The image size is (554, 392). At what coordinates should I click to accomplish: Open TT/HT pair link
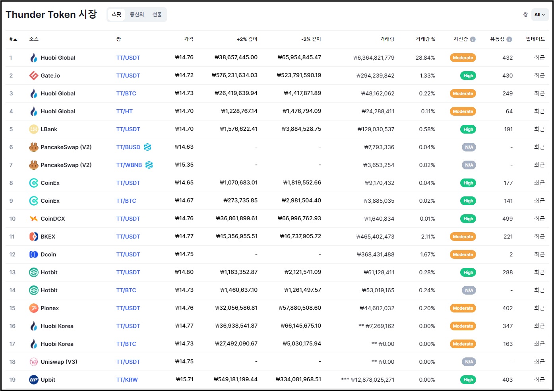coord(124,111)
